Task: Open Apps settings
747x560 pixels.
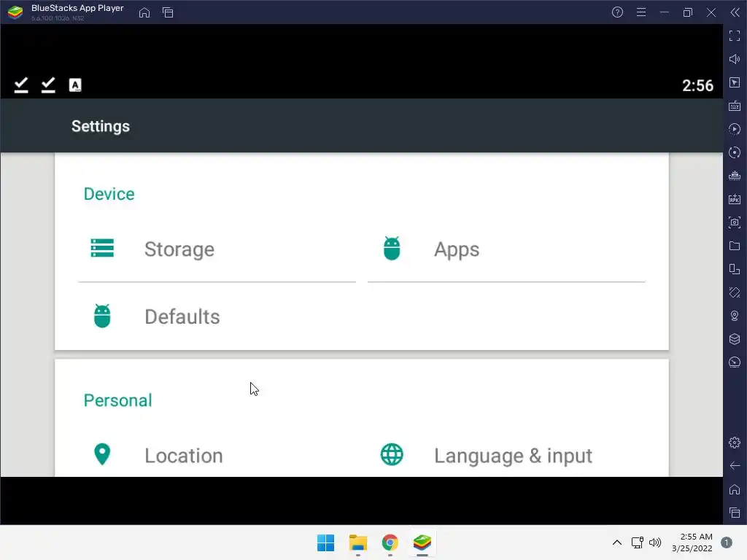Action: (x=506, y=249)
